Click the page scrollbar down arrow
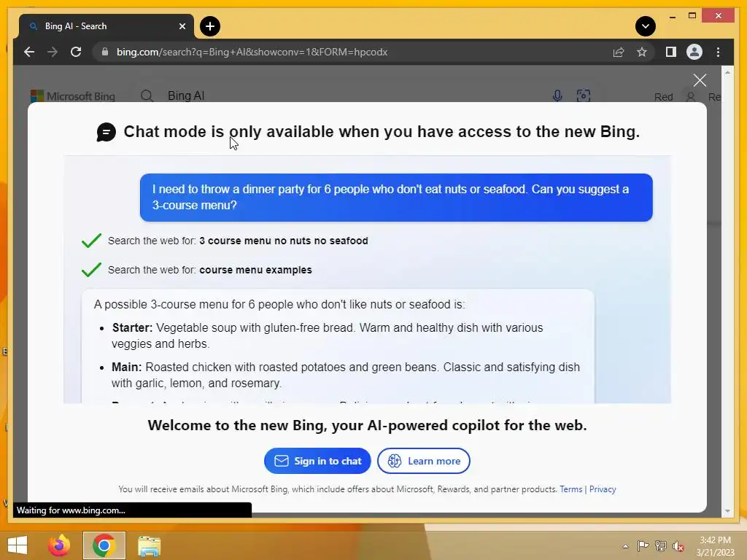747x560 pixels. coord(727,511)
